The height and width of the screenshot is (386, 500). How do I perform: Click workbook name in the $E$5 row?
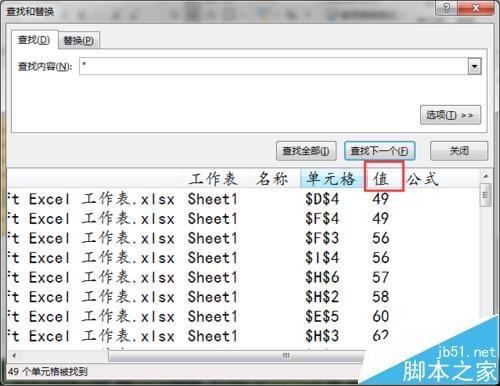pyautogui.click(x=91, y=316)
